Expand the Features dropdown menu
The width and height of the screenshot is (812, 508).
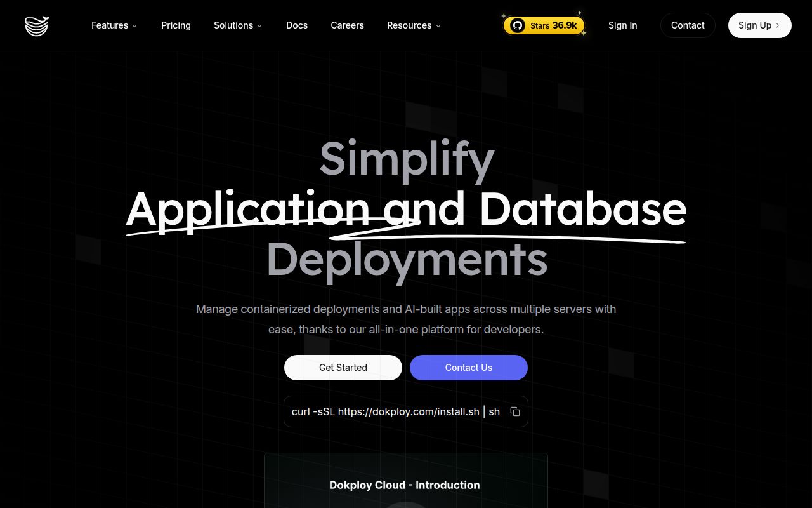click(114, 25)
